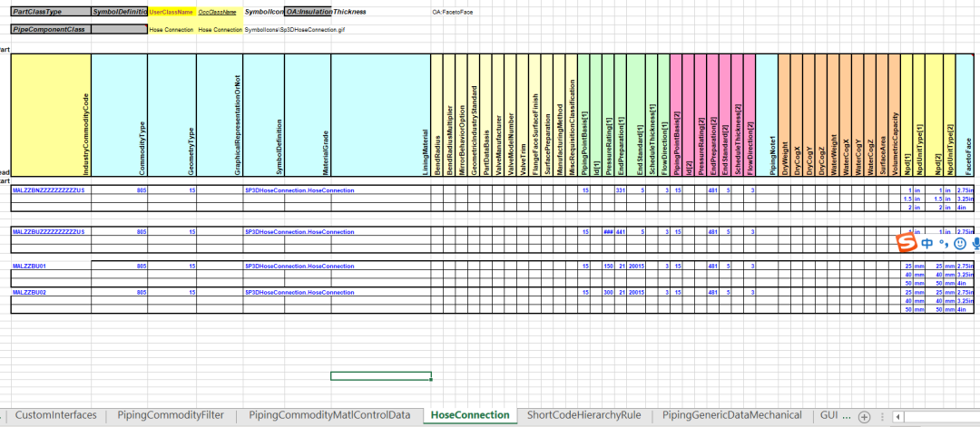This screenshot has height=427, width=980.
Task: Click the Sogou S logo icon
Action: coord(907,244)
